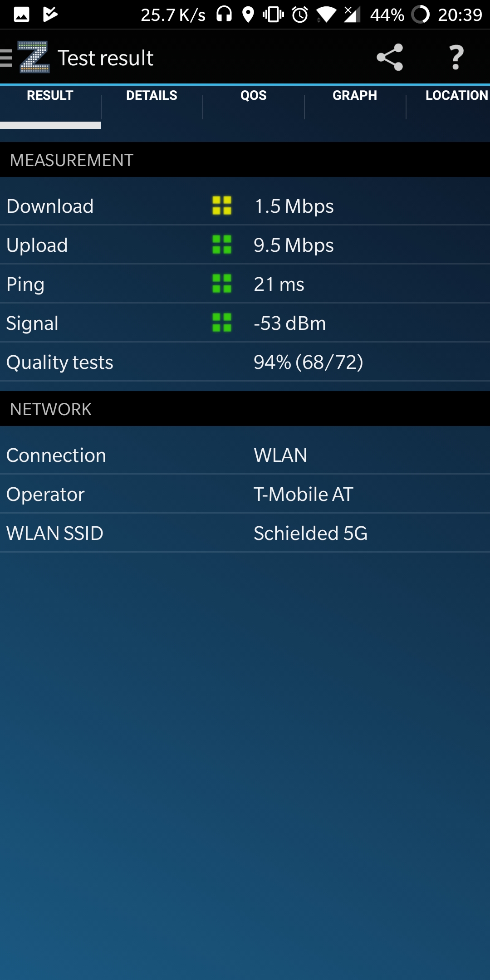Open help with question mark icon
The height and width of the screenshot is (980, 490).
[456, 58]
